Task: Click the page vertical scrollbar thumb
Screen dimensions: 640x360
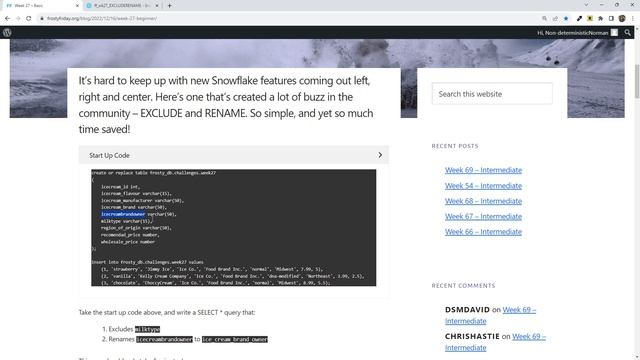Action: [x=637, y=82]
